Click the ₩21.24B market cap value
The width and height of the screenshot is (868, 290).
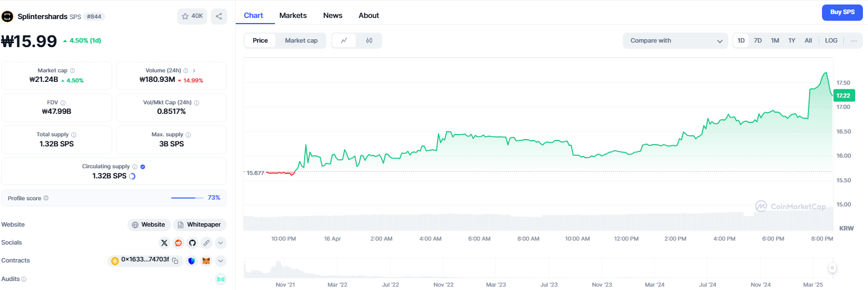click(43, 80)
